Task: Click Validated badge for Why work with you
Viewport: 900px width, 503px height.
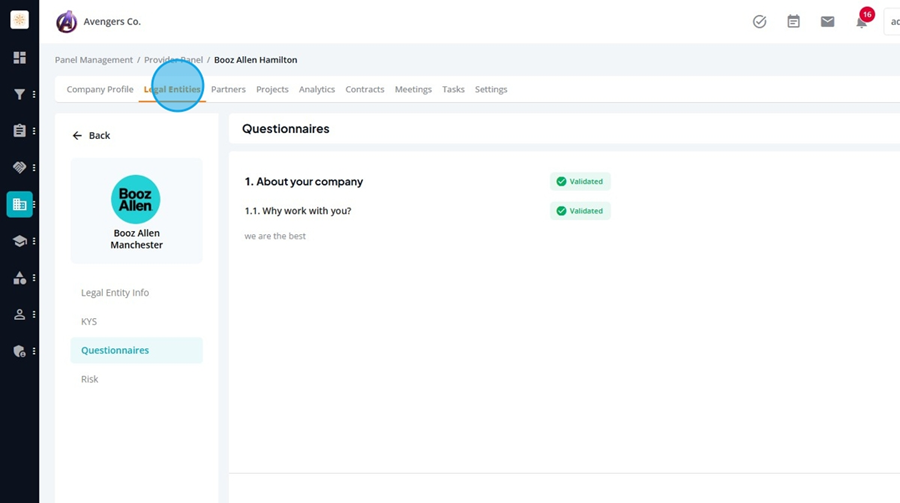Action: [x=580, y=211]
